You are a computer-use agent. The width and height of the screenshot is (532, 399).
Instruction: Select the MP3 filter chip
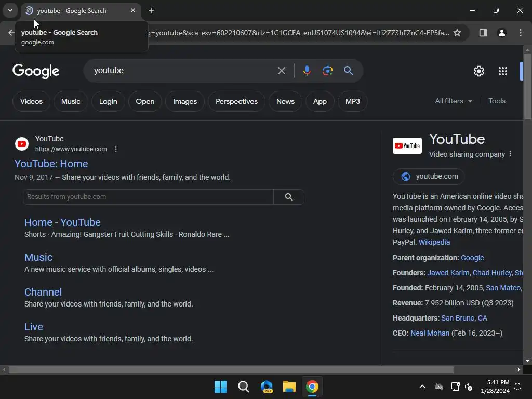pos(353,101)
